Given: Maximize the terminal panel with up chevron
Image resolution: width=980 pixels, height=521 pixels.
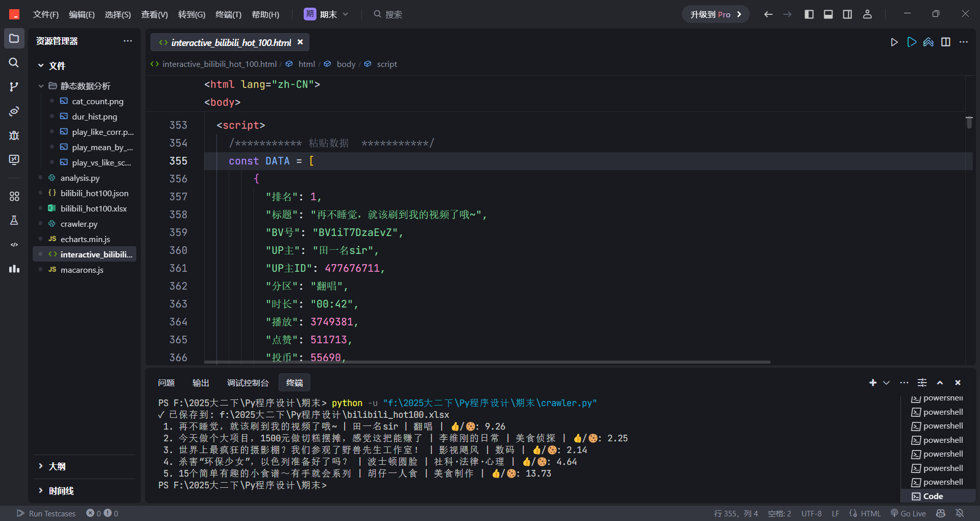Looking at the screenshot, I should coord(940,383).
